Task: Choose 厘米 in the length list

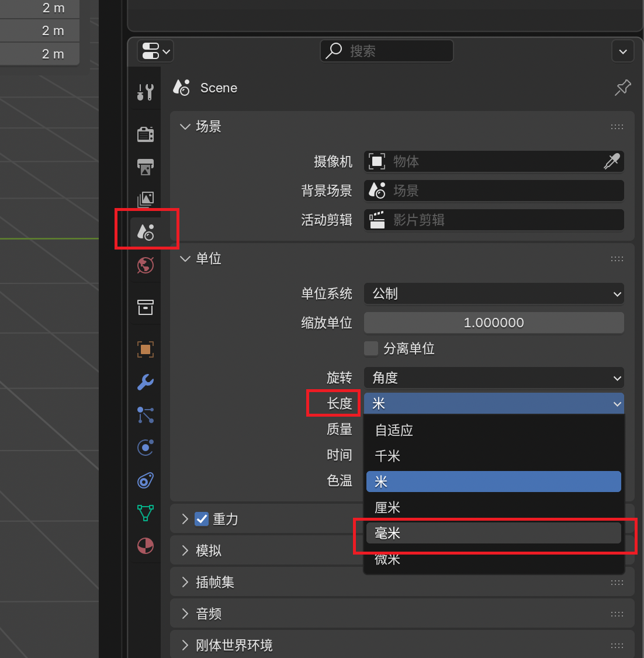Action: (x=493, y=507)
